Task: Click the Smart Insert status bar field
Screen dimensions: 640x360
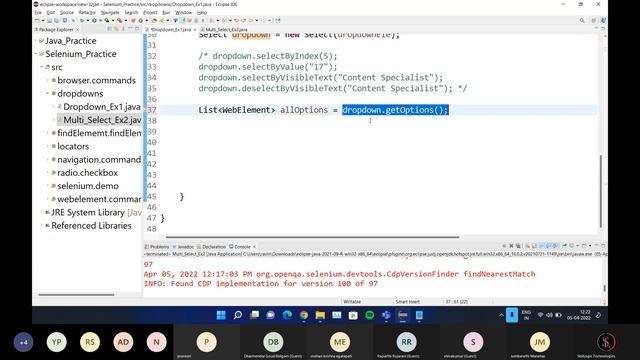Action: tap(407, 302)
